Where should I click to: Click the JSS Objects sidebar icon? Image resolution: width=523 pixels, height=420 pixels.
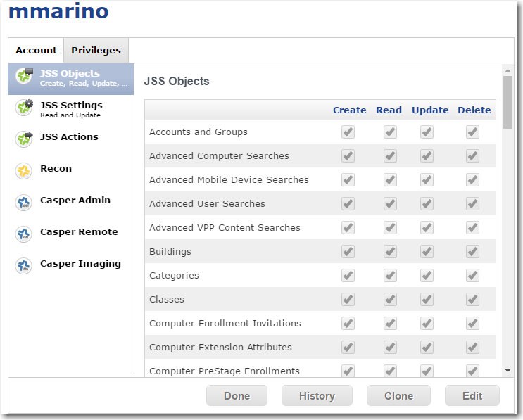click(x=24, y=76)
